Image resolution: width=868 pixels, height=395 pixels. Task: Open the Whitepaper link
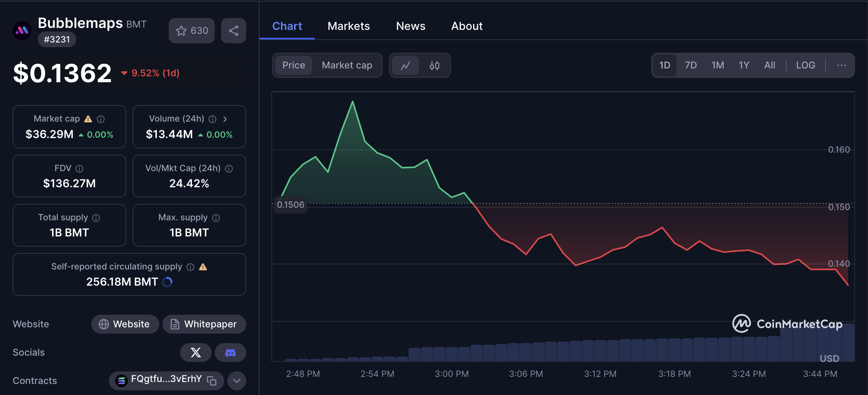[x=204, y=324]
